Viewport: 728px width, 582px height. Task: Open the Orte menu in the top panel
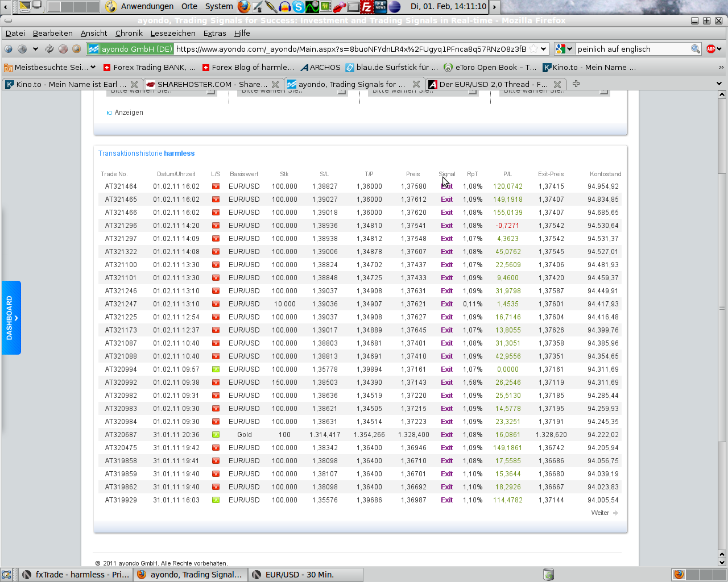189,7
